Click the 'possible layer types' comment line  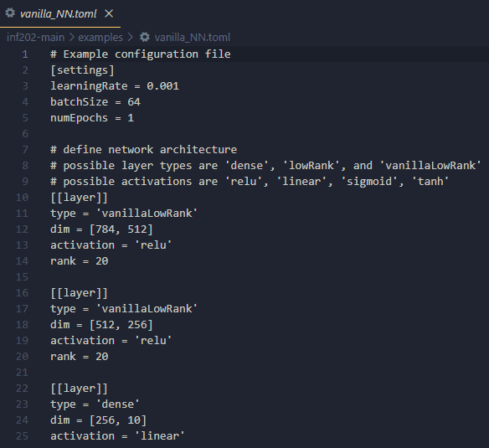(265, 166)
